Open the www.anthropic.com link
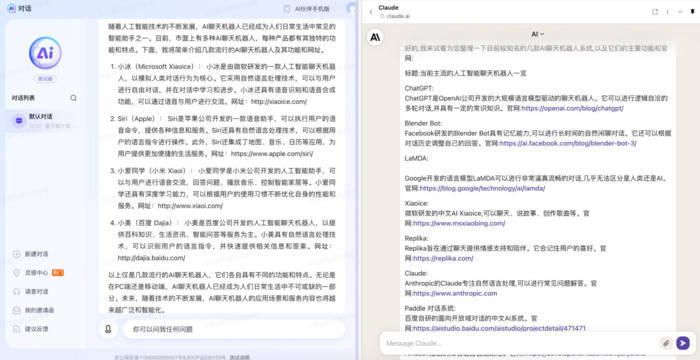 [x=455, y=293]
